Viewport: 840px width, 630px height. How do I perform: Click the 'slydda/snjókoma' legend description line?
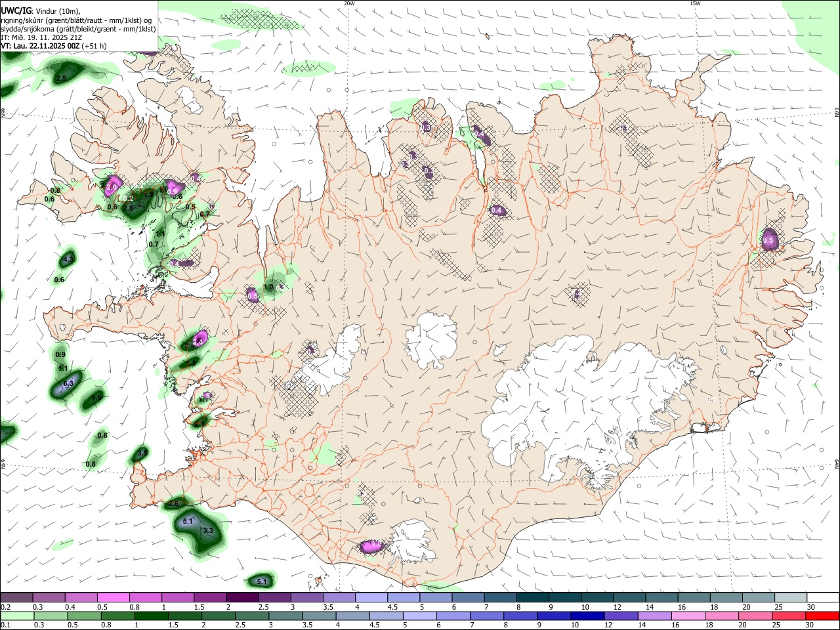point(78,29)
